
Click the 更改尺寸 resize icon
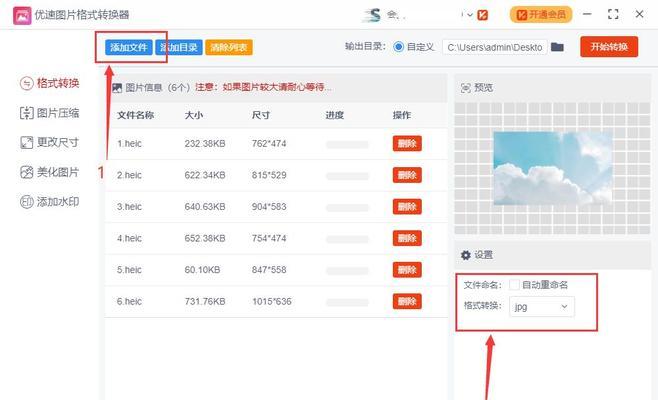tap(26, 142)
